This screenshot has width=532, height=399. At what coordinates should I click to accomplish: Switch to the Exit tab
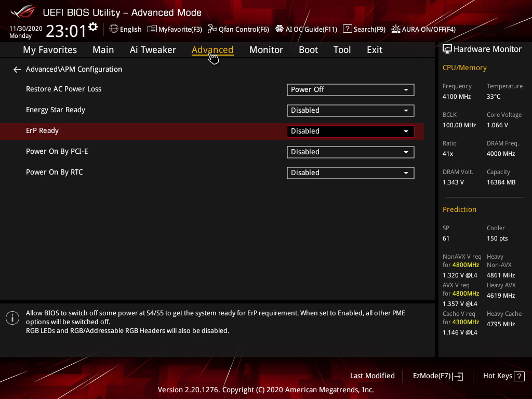(x=375, y=50)
